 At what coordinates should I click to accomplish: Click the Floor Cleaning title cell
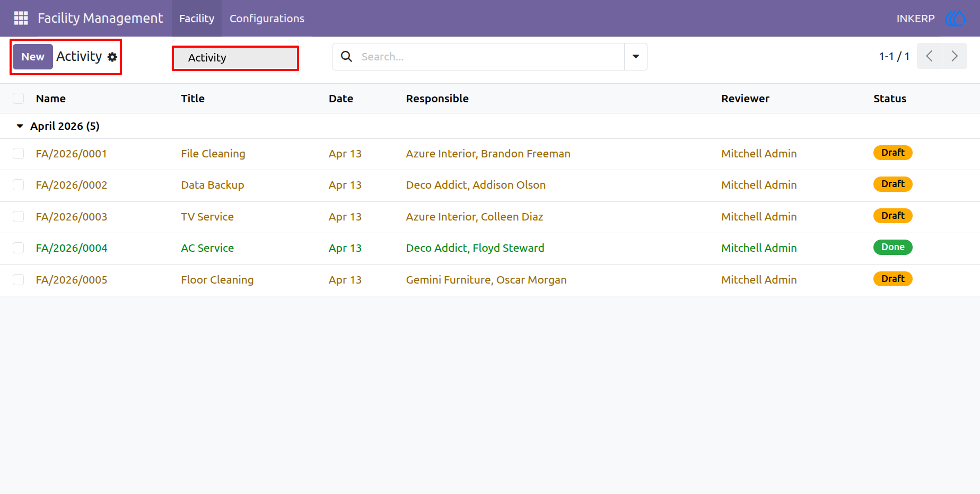click(217, 280)
